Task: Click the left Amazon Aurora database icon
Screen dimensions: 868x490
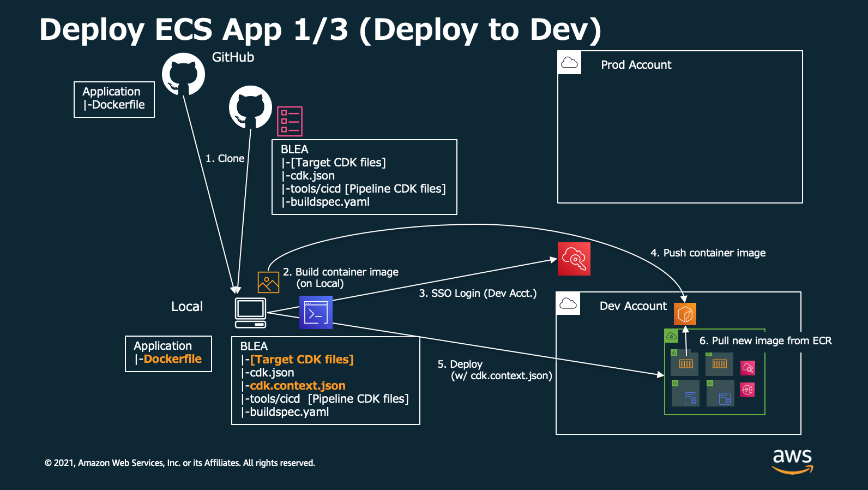Action: point(690,399)
